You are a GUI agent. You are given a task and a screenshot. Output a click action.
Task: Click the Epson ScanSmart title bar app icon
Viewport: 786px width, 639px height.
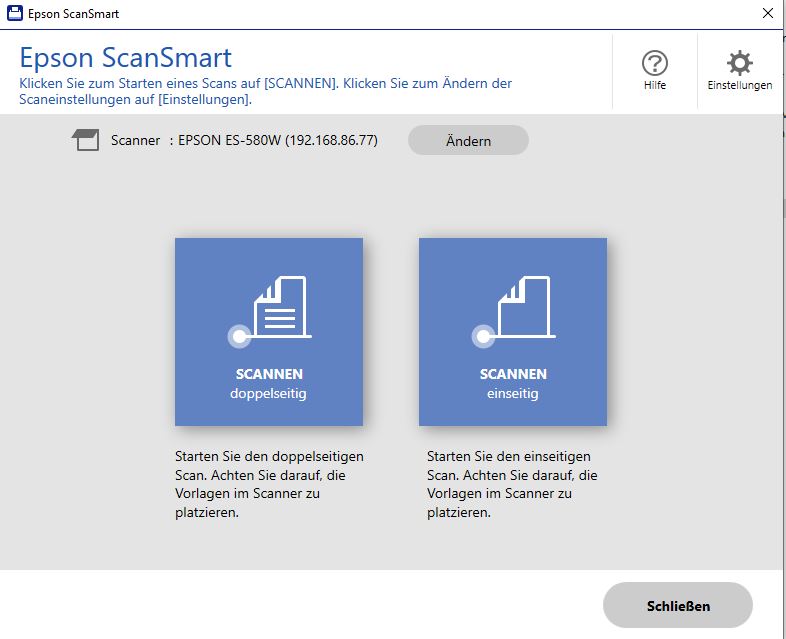click(15, 14)
